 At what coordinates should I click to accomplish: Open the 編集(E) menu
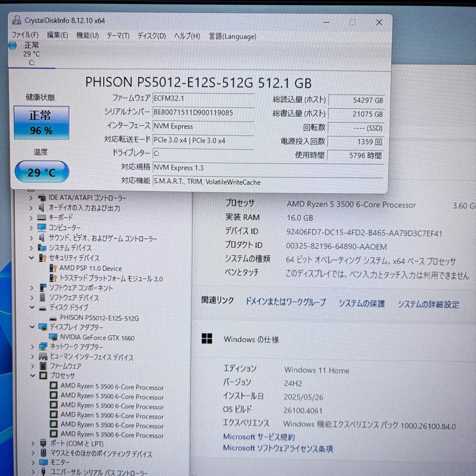(57, 35)
